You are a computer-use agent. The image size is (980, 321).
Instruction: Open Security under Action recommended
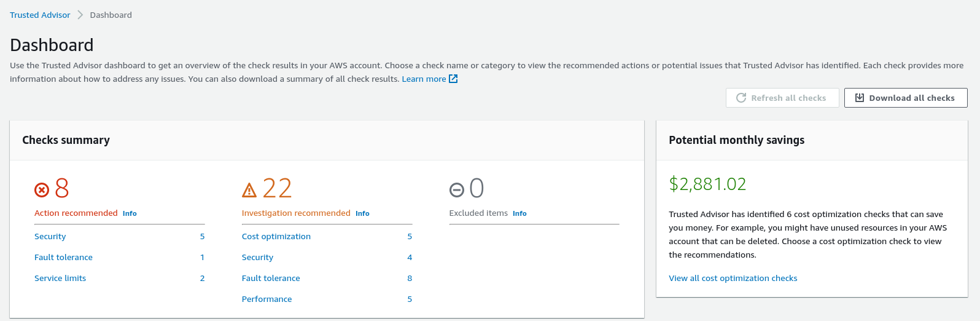(50, 236)
